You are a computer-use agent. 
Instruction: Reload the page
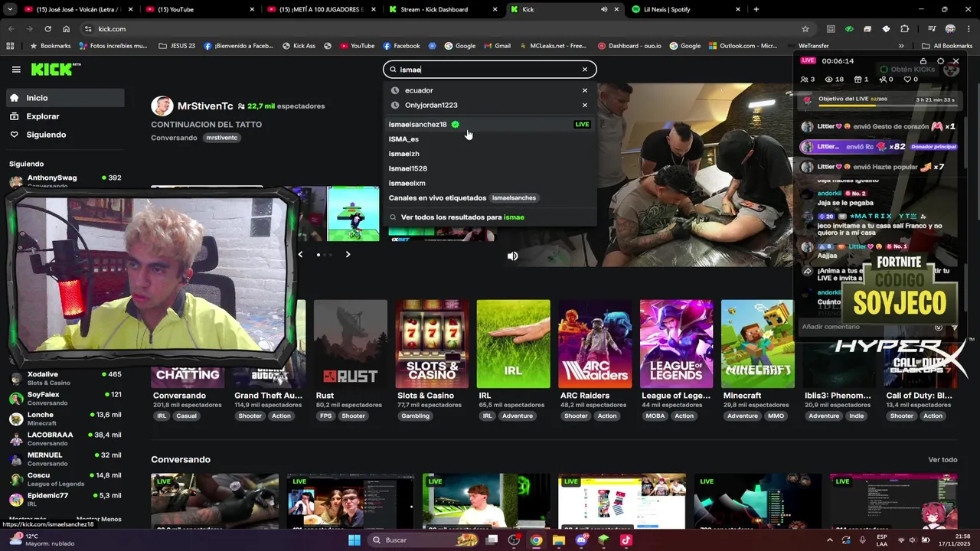coord(47,29)
